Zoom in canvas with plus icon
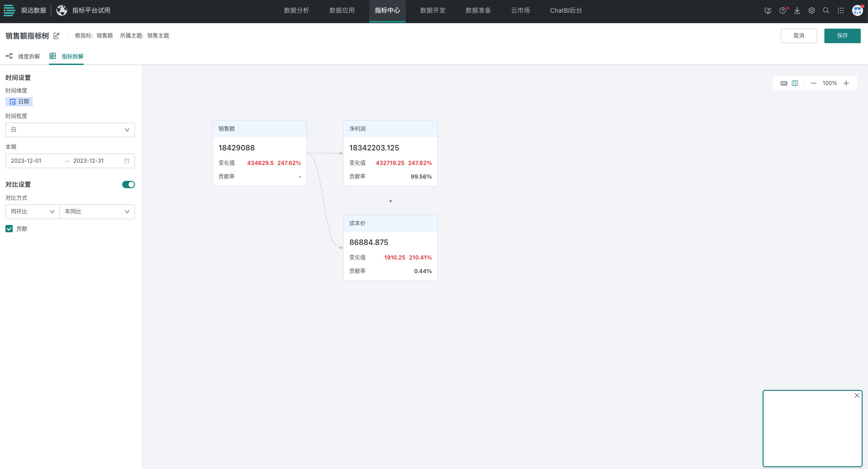Screen dimensions: 868x469 click(x=846, y=83)
